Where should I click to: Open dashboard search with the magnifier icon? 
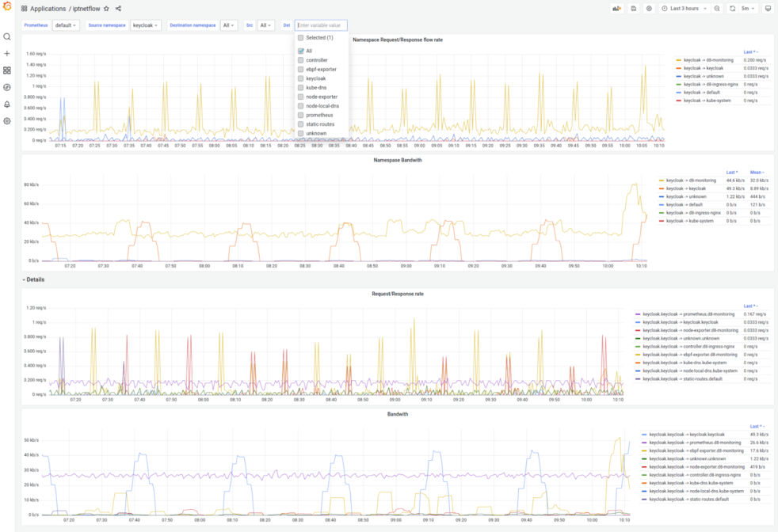(6, 36)
